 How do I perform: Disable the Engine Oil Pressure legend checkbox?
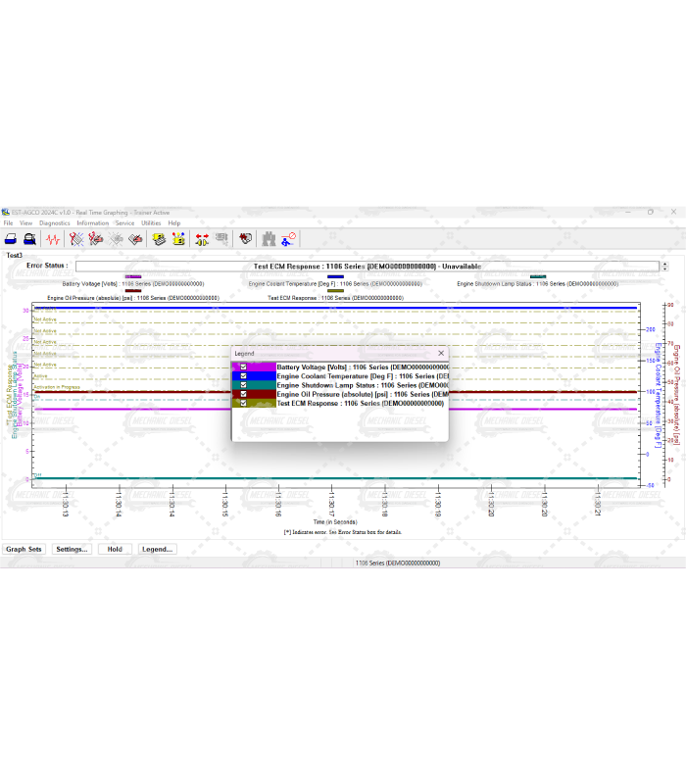click(243, 394)
